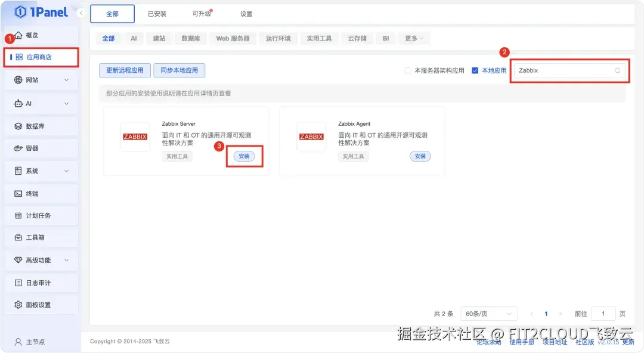Select the AI category filter
The height and width of the screenshot is (353, 644).
tap(134, 38)
